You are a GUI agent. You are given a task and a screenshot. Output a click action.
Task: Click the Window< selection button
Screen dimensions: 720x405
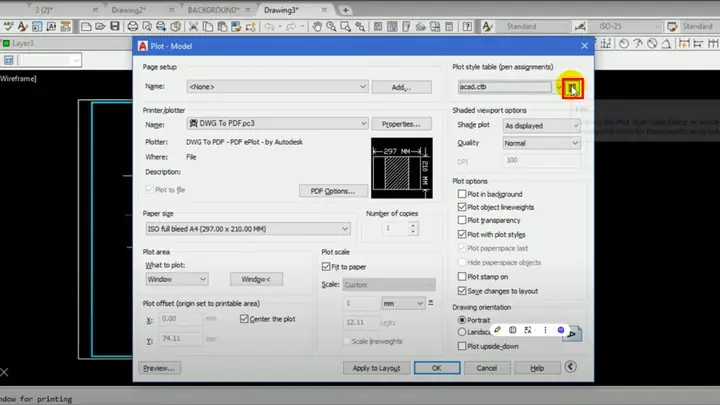point(256,279)
